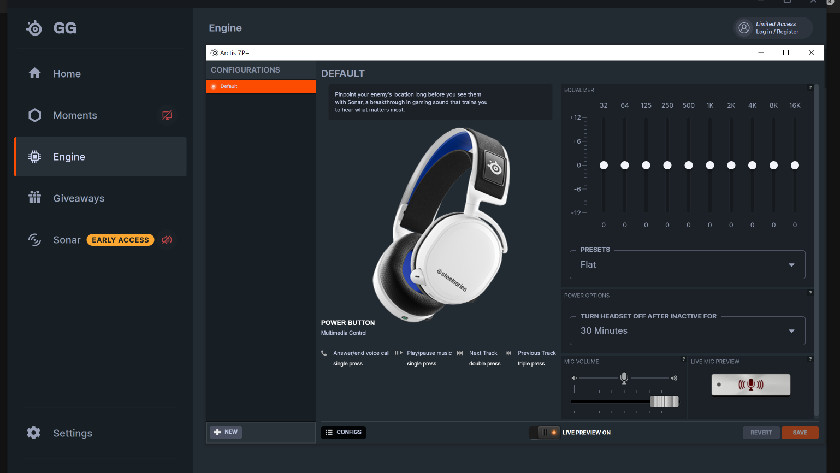The height and width of the screenshot is (473, 840).
Task: Click the Sonar headset icon
Action: click(35, 240)
